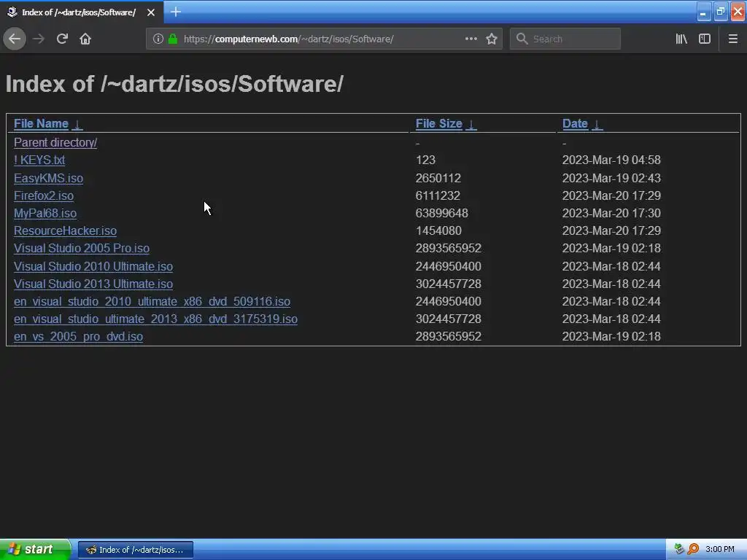Open the Windows start menu
The height and width of the screenshot is (560, 747).
coord(35,550)
